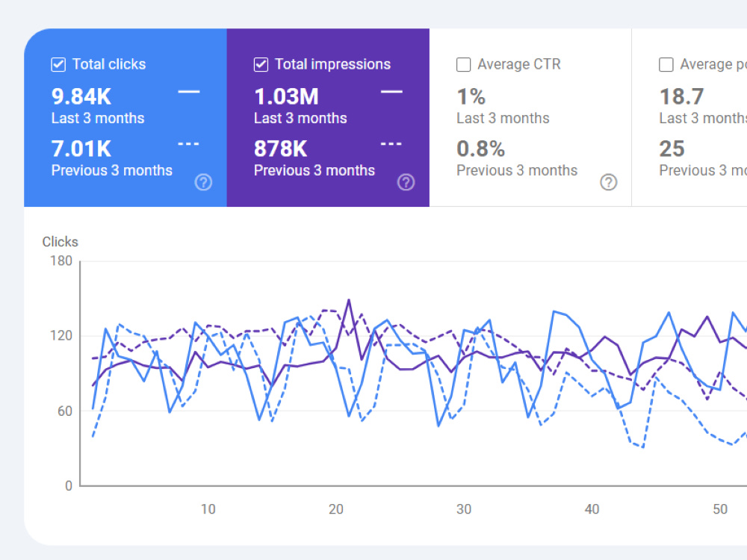
Task: Select the 1.03M impressions value
Action: pos(286,96)
